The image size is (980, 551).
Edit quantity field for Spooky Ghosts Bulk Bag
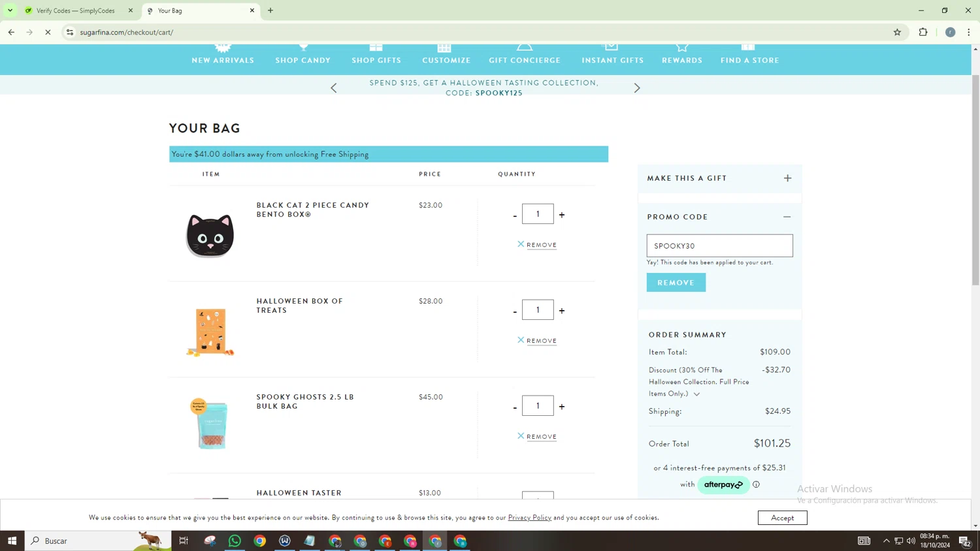tap(538, 406)
